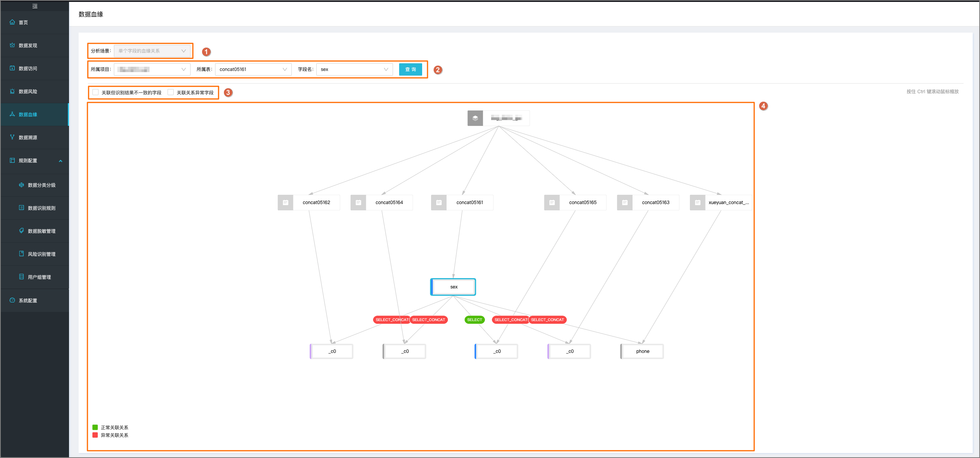The width and height of the screenshot is (980, 458).
Task: Click the home icon beside 首页
Action: [12, 22]
